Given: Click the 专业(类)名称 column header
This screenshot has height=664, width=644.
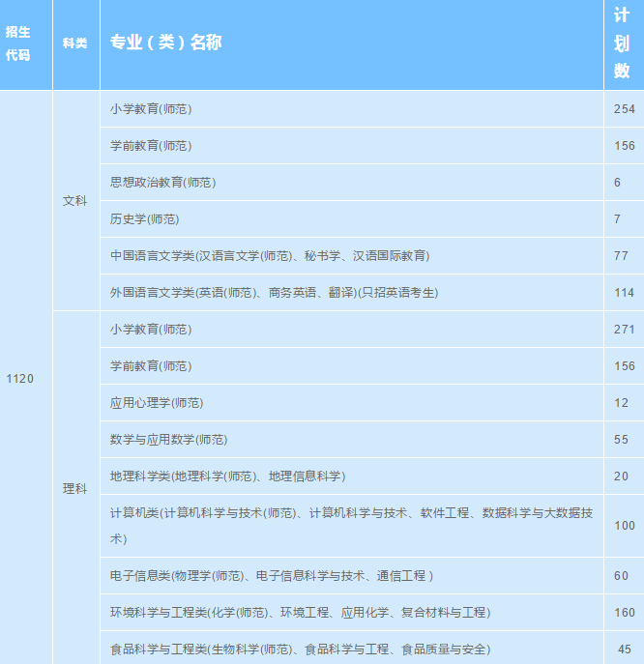Looking at the screenshot, I should click(166, 43).
